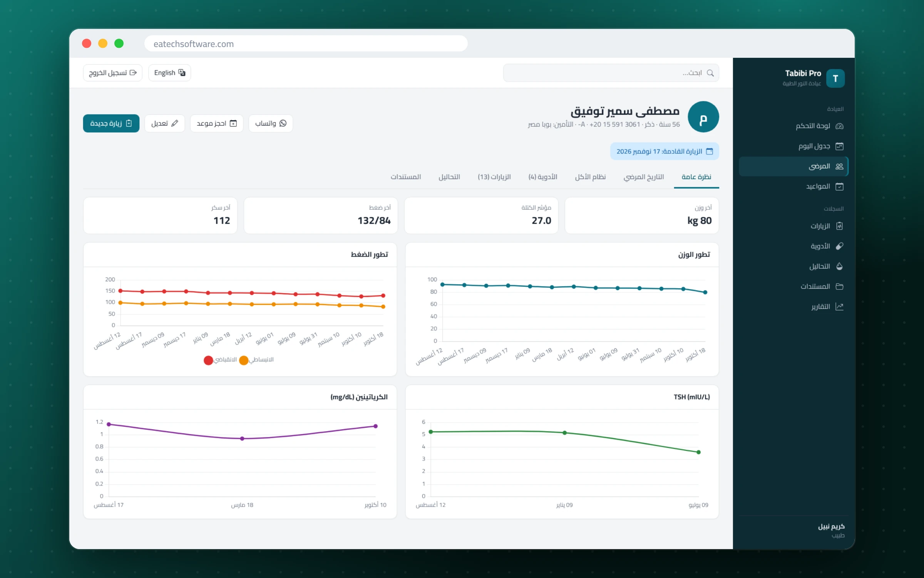Click the TSH (mIU/L) chart title
The image size is (924, 578).
(691, 397)
